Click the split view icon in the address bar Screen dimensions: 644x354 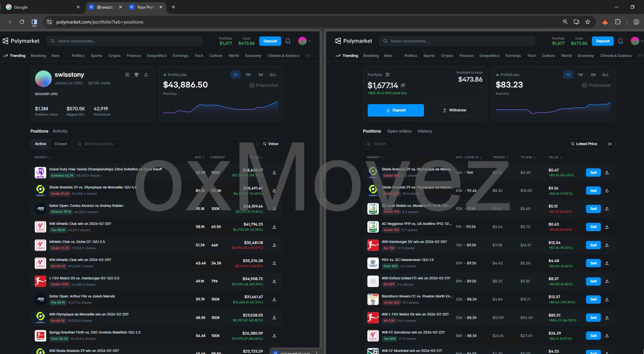(34, 22)
